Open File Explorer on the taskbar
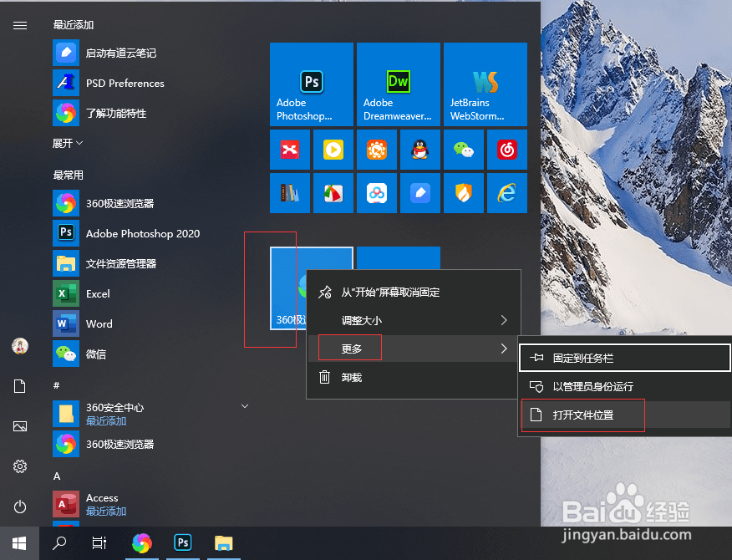The width and height of the screenshot is (732, 560). 224,543
